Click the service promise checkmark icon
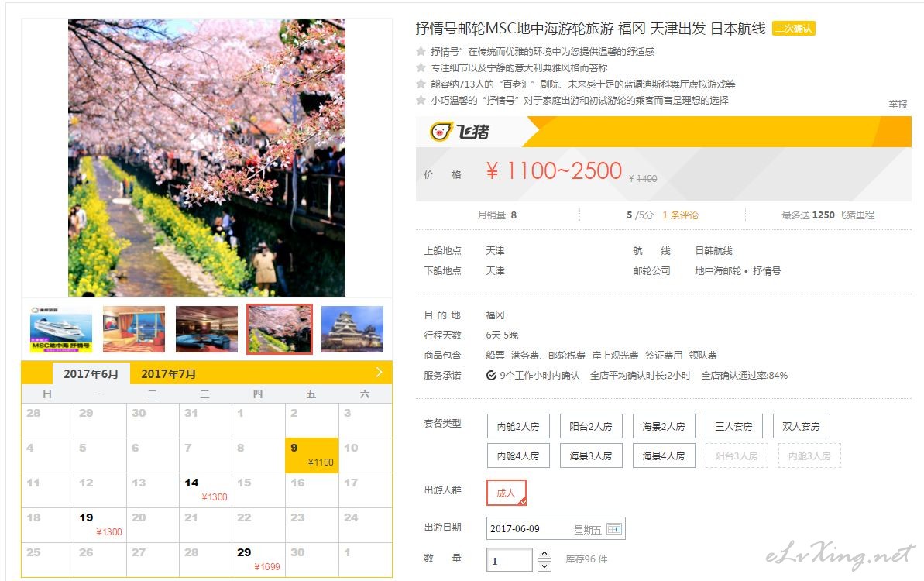924x581 pixels. point(491,376)
